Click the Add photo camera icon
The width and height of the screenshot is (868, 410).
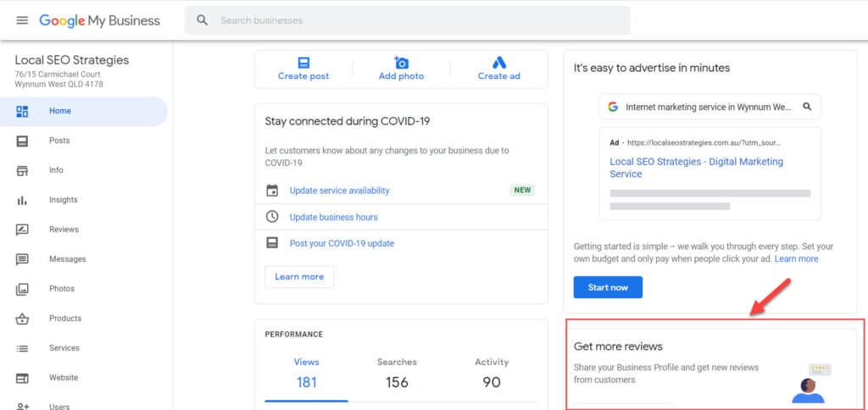(x=401, y=63)
